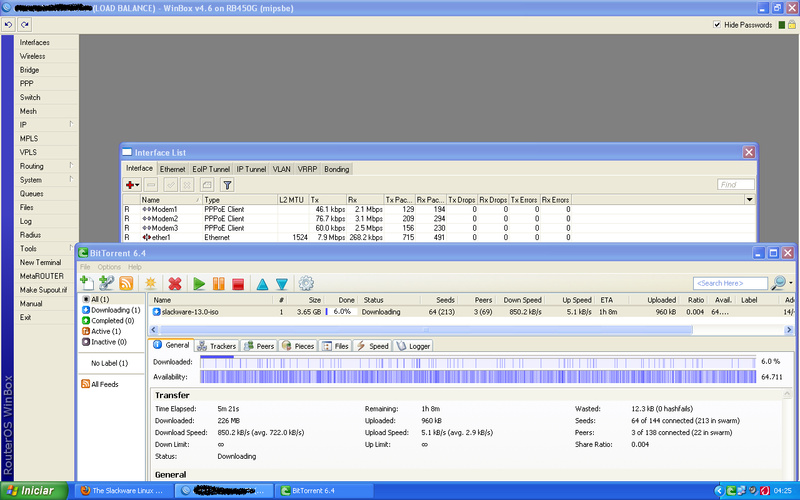Click the Create New Torrent star icon
Screen dimensions: 800x500
coord(151,283)
